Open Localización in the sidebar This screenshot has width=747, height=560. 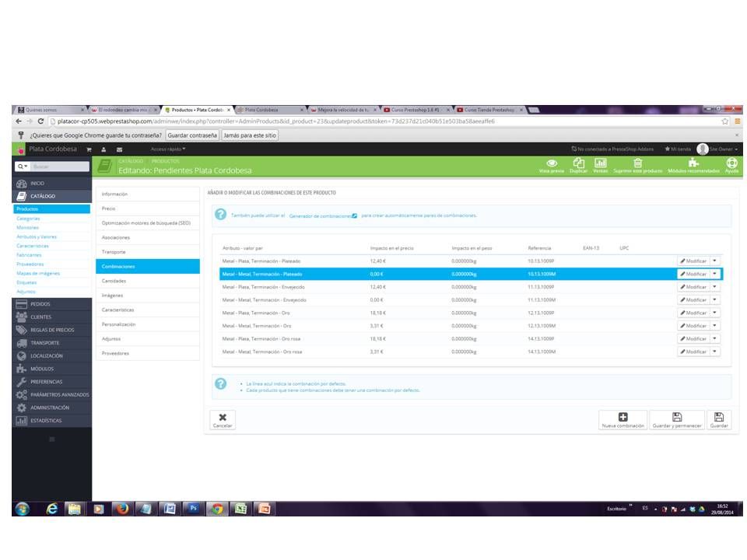(x=51, y=355)
